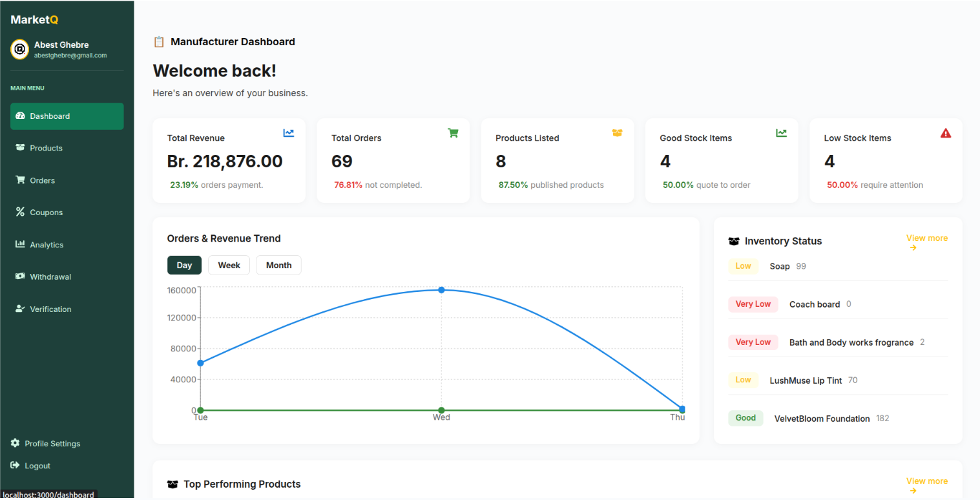Image resolution: width=980 pixels, height=500 pixels.
Task: Open the Coupons page
Action: coord(46,213)
